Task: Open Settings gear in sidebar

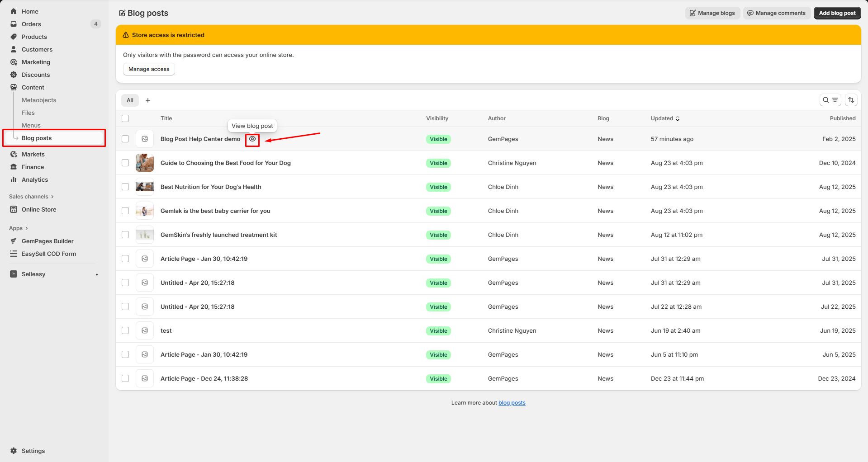Action: tap(14, 451)
